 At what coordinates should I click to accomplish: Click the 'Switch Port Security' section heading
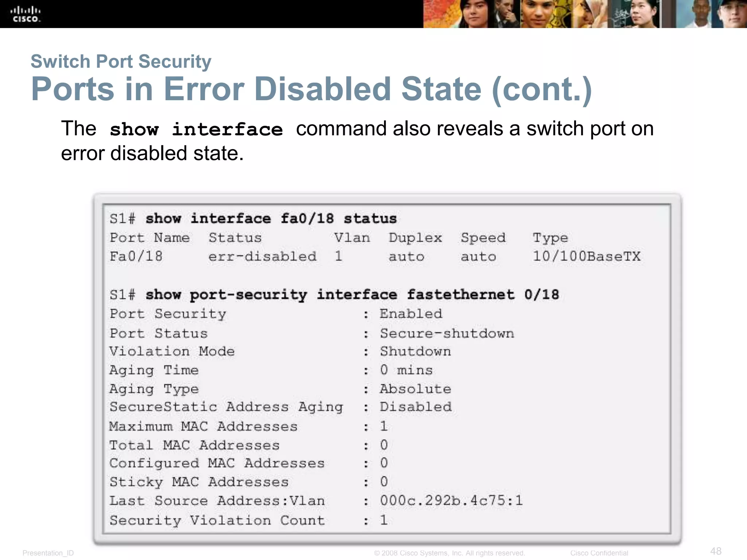point(121,61)
